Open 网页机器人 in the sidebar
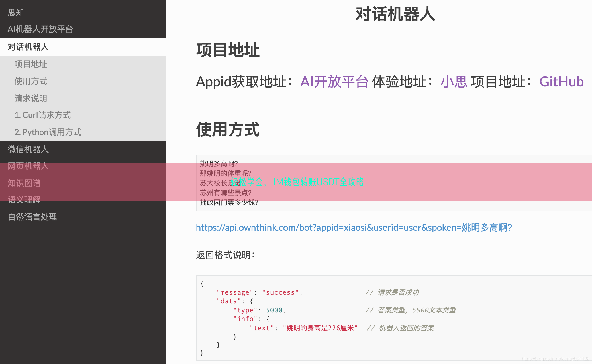The width and height of the screenshot is (592, 364). 28,166
